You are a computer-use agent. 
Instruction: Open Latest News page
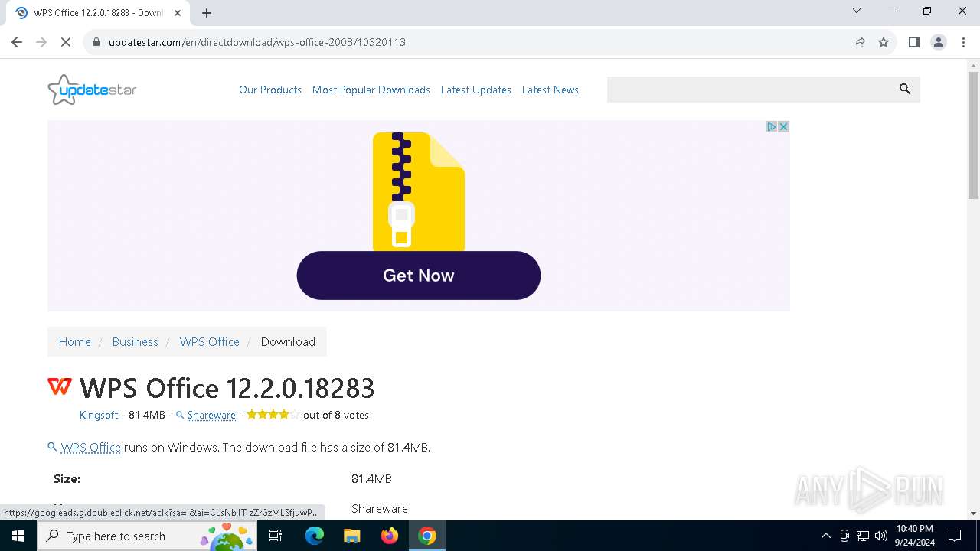coord(550,90)
